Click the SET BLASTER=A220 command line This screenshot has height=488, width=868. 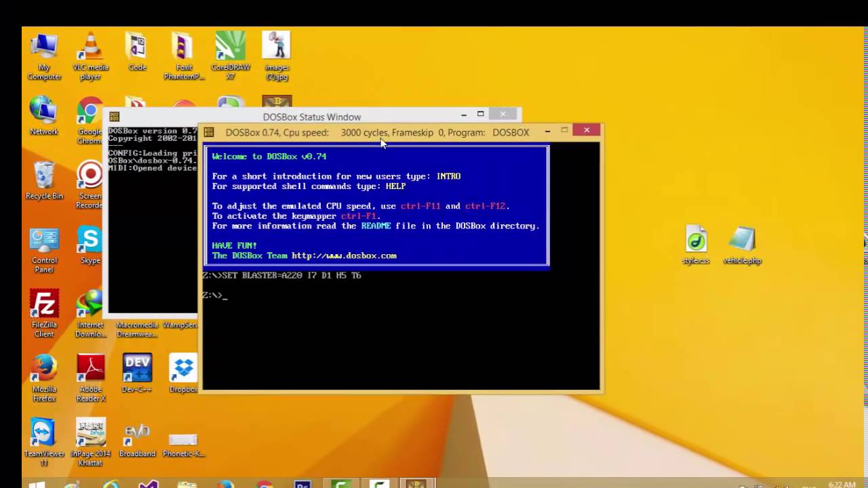281,275
